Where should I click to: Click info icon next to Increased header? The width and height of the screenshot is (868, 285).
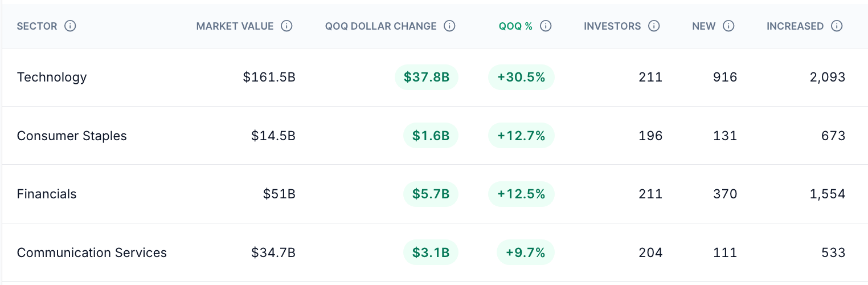pyautogui.click(x=837, y=26)
